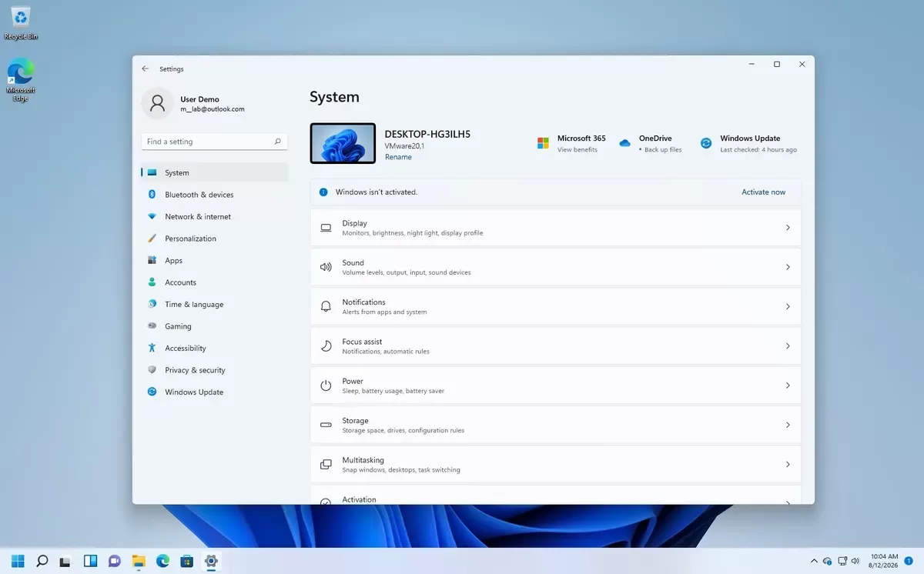Click Windows Update Last checked text
924x574 pixels.
coord(758,150)
